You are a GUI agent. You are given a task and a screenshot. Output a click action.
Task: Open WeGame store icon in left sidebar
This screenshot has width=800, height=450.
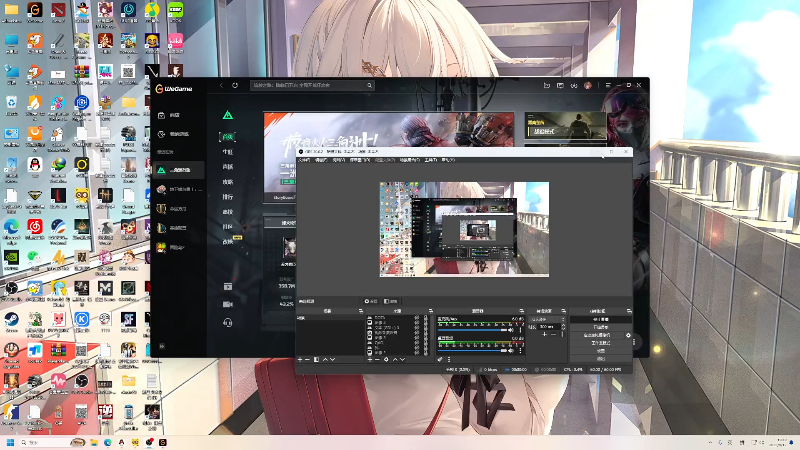click(x=161, y=115)
